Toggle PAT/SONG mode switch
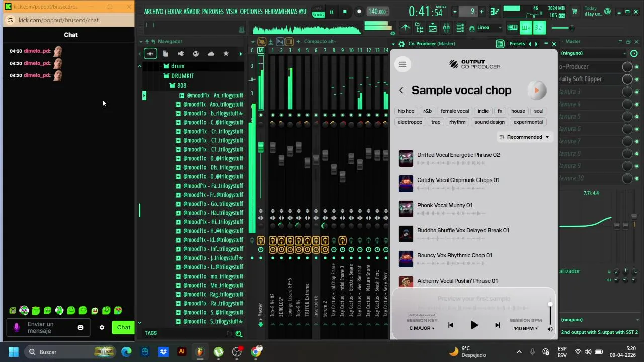644x362 pixels. 318,12
